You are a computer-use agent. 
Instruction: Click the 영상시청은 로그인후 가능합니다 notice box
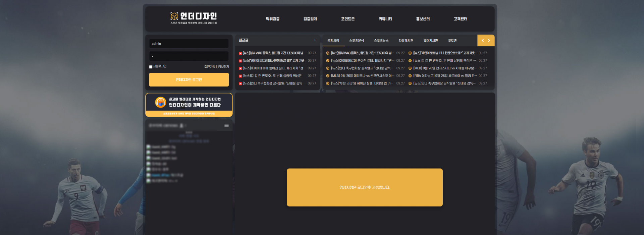(365, 187)
